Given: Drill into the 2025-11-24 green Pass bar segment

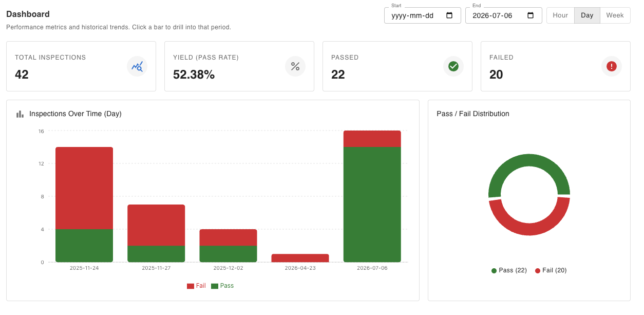Looking at the screenshot, I should pyautogui.click(x=84, y=246).
